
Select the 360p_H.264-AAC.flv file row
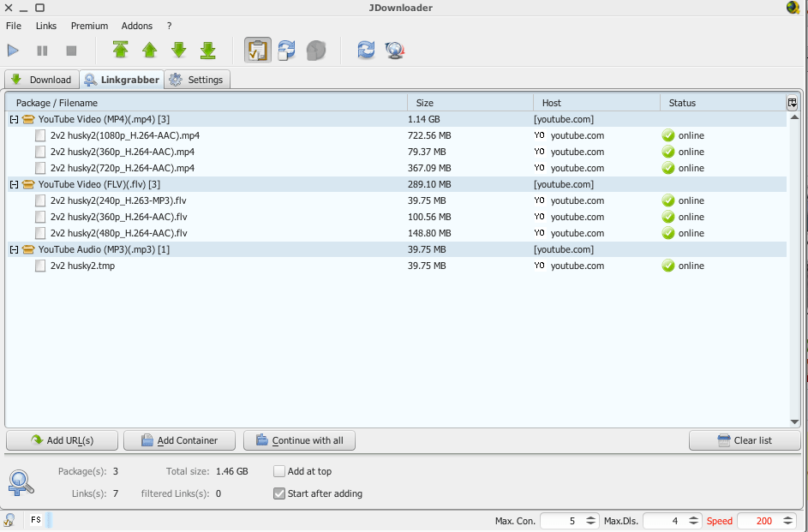click(x=396, y=217)
